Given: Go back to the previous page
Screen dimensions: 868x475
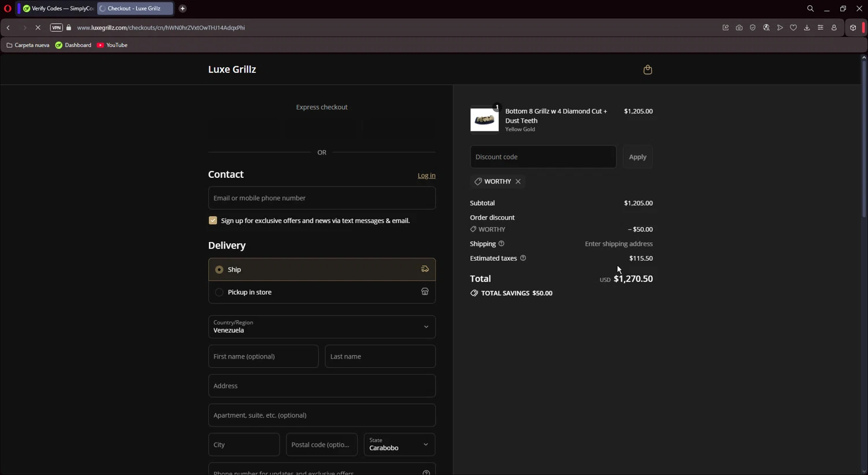Looking at the screenshot, I should 9,28.
